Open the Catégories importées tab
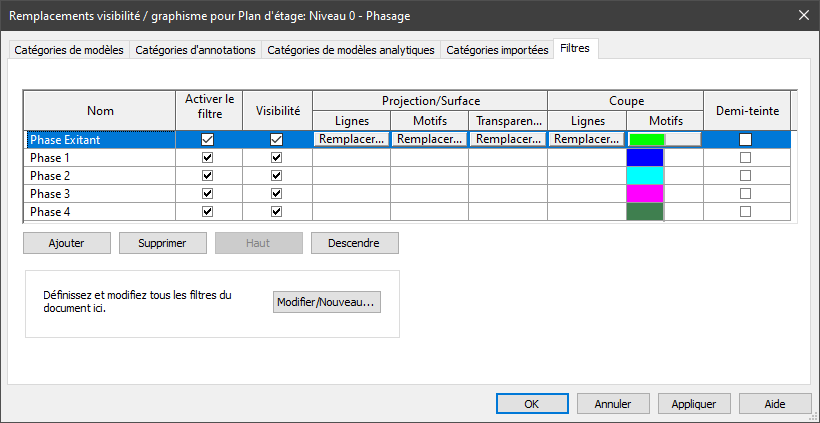The width and height of the screenshot is (820, 423). pyautogui.click(x=497, y=50)
